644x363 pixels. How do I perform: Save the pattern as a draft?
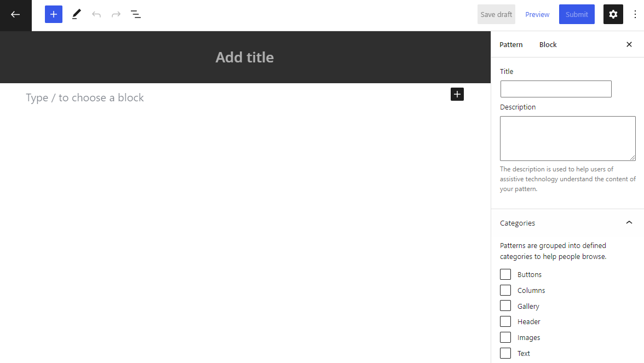(496, 14)
